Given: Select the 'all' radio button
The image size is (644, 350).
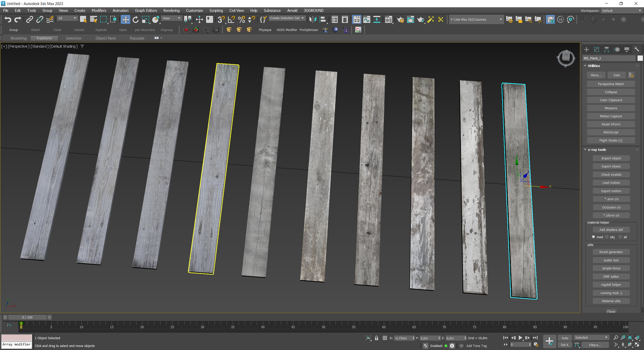Looking at the screenshot, I should tap(620, 237).
